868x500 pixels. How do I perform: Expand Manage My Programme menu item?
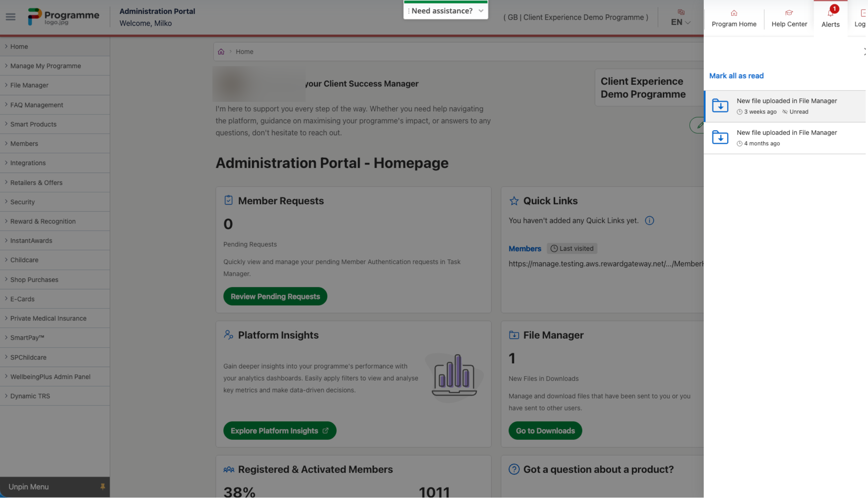pos(46,66)
